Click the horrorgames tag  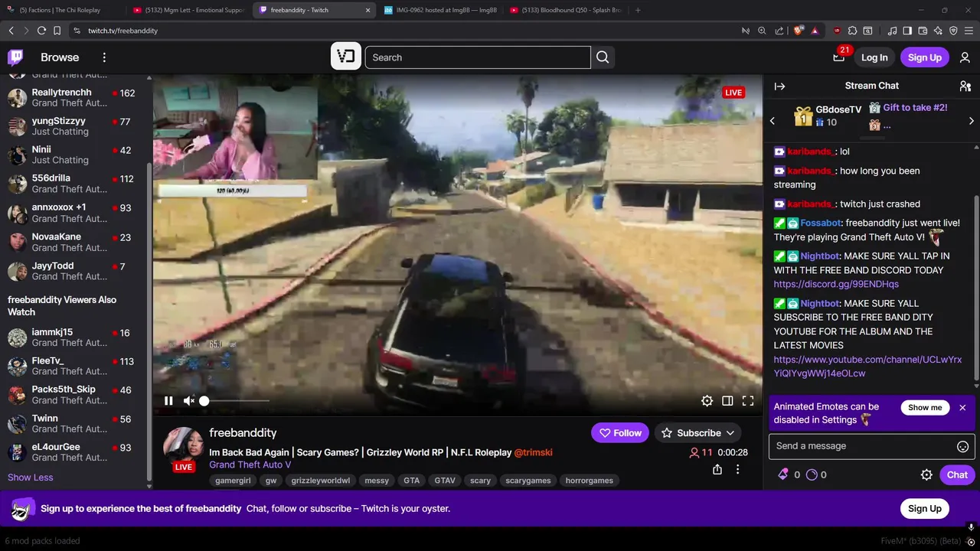[589, 481]
